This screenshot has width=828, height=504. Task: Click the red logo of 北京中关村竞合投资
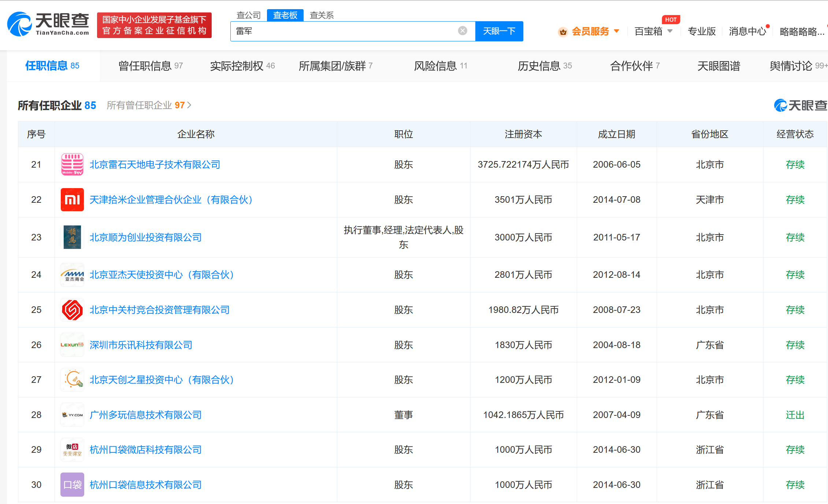coord(72,310)
